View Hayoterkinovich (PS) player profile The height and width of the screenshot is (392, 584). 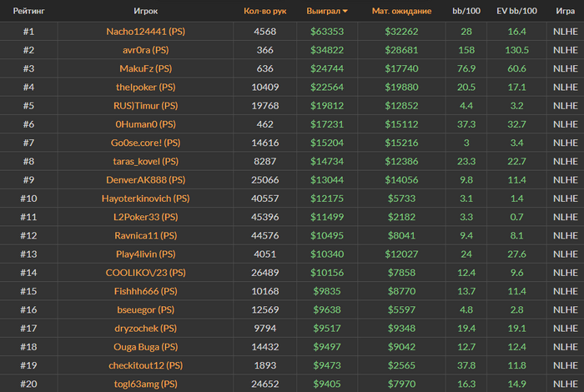tap(145, 199)
